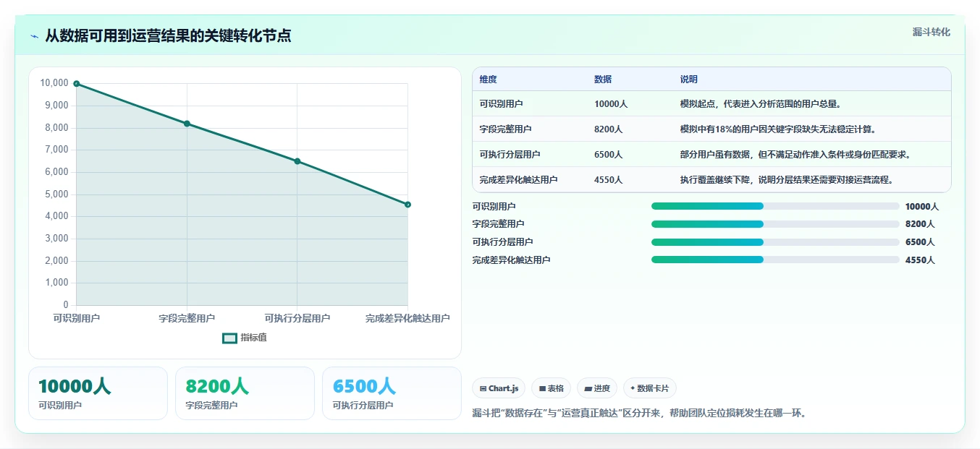980x449 pixels.
Task: Click the 可识别用户 progress bar
Action: click(x=775, y=206)
